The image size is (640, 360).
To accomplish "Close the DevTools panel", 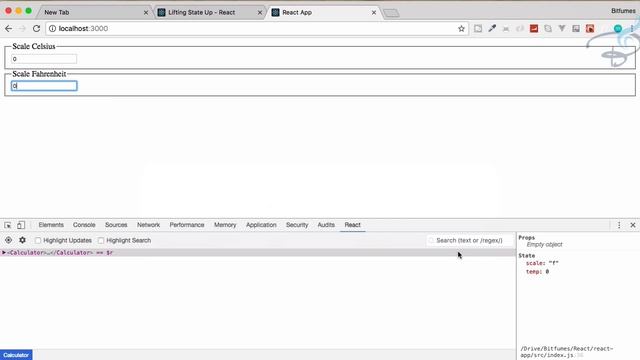I will (633, 225).
